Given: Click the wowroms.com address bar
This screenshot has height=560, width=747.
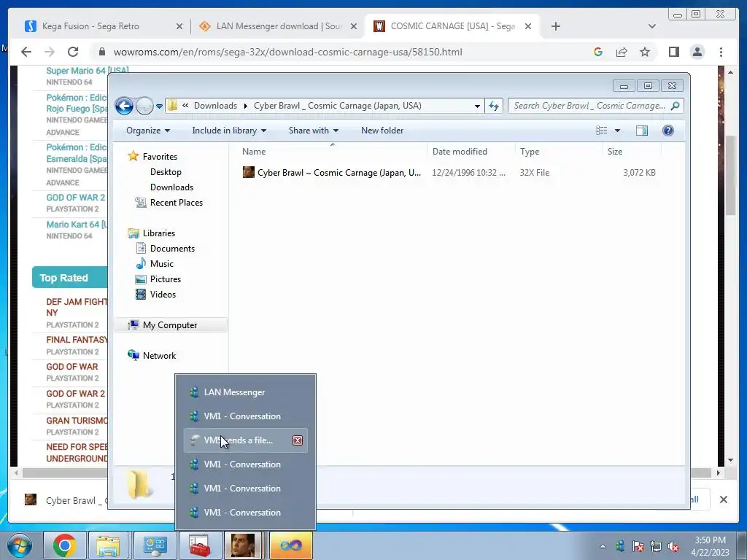Looking at the screenshot, I should [x=287, y=52].
